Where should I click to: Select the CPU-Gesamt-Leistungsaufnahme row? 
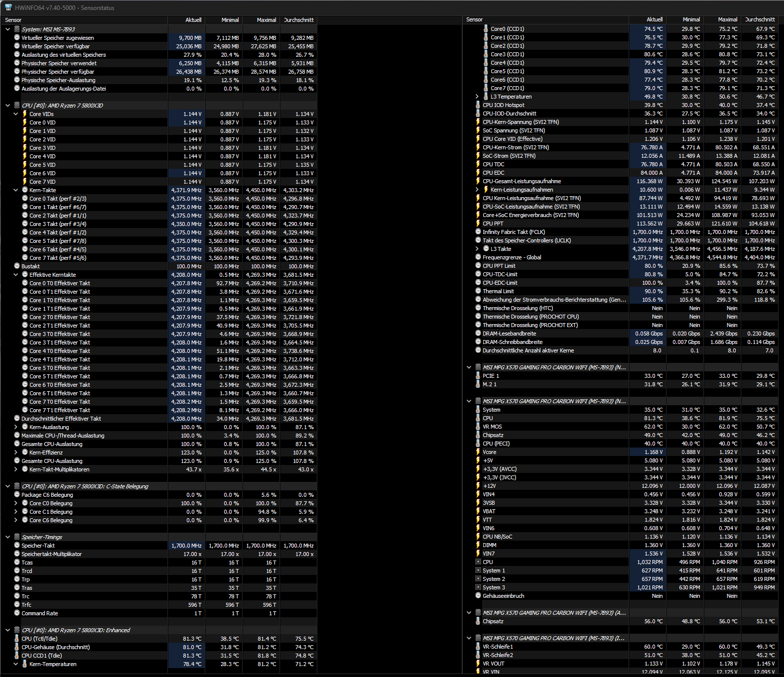pos(620,181)
